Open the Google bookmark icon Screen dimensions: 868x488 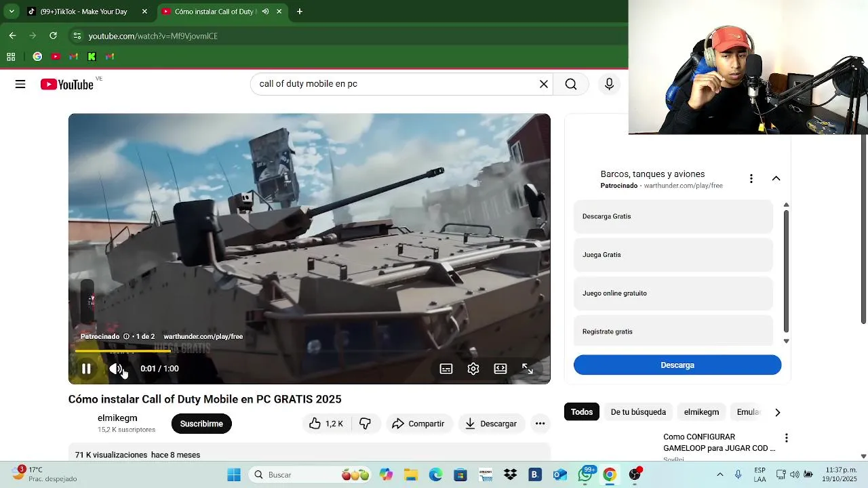tap(37, 56)
